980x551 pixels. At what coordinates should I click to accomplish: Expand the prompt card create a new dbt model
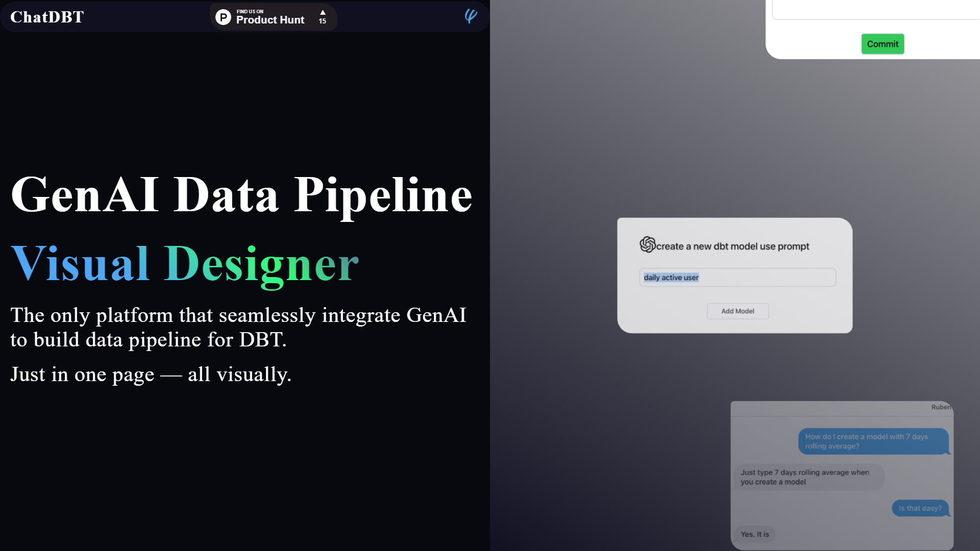click(734, 275)
